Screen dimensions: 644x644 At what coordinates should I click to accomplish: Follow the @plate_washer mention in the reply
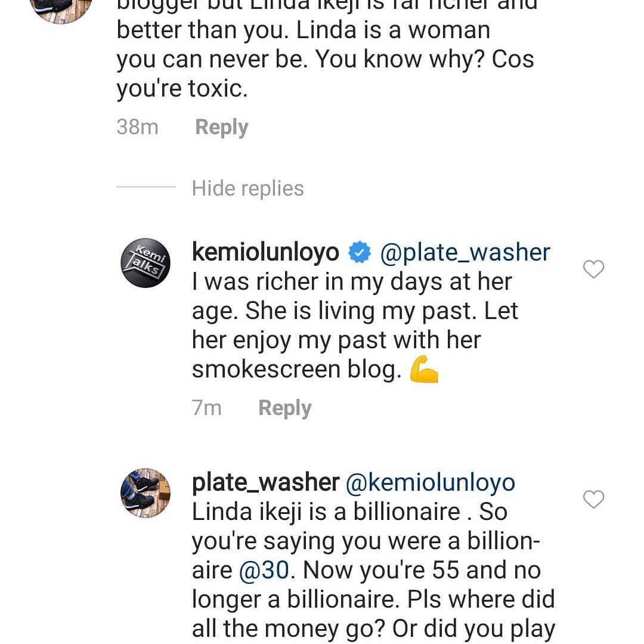465,253
